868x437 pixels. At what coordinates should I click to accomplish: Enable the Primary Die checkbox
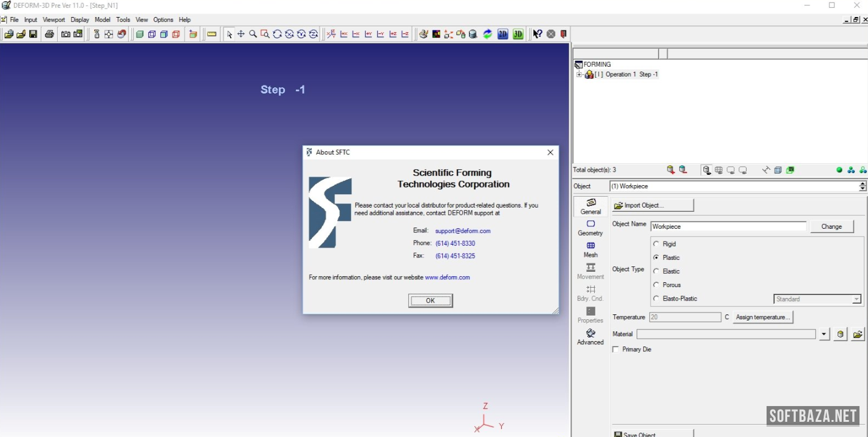(x=616, y=350)
